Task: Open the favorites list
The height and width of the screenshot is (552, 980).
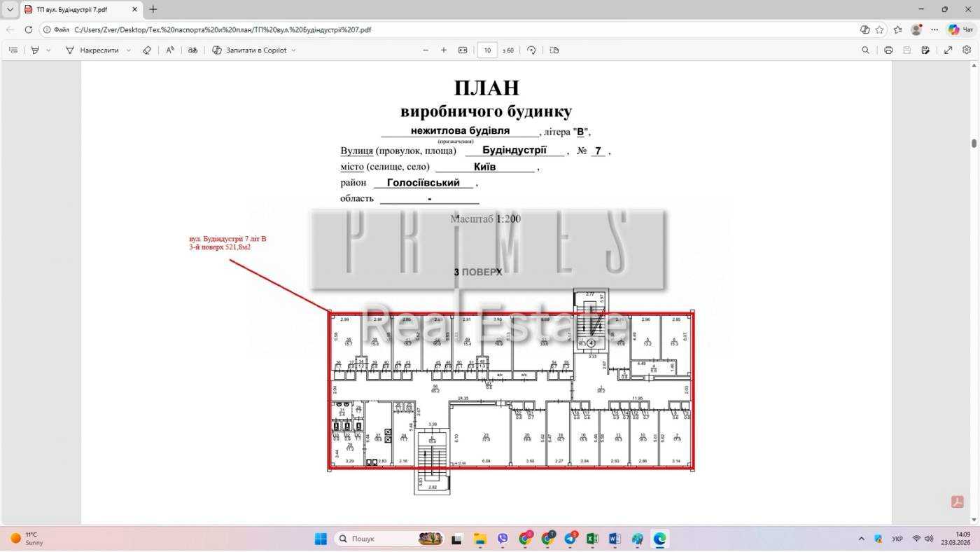Action: coord(898,30)
